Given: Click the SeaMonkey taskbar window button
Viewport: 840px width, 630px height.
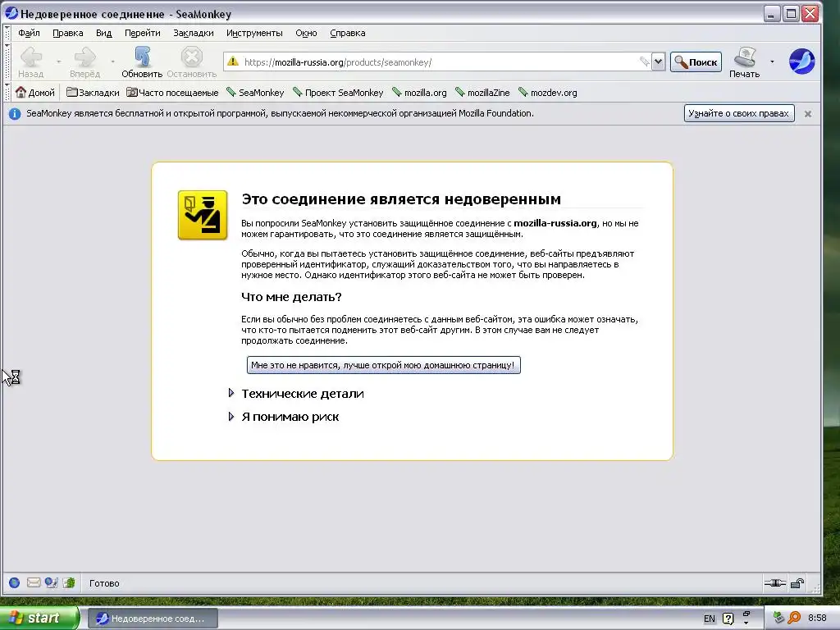Looking at the screenshot, I should (x=152, y=619).
